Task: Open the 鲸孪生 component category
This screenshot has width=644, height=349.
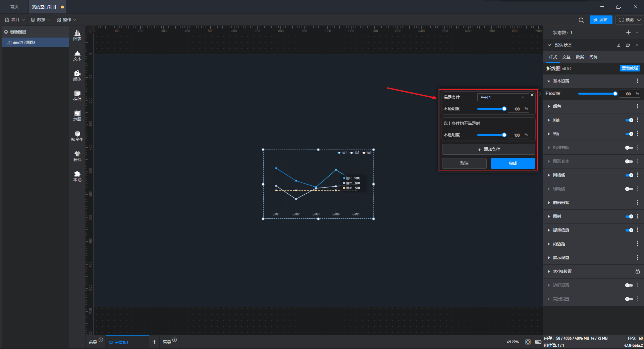Action: (x=77, y=136)
